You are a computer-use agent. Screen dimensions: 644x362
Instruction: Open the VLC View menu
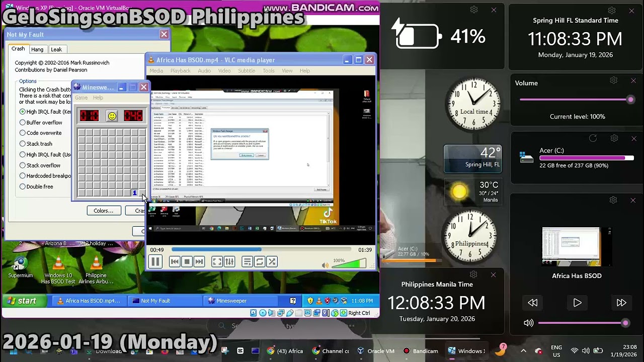287,71
